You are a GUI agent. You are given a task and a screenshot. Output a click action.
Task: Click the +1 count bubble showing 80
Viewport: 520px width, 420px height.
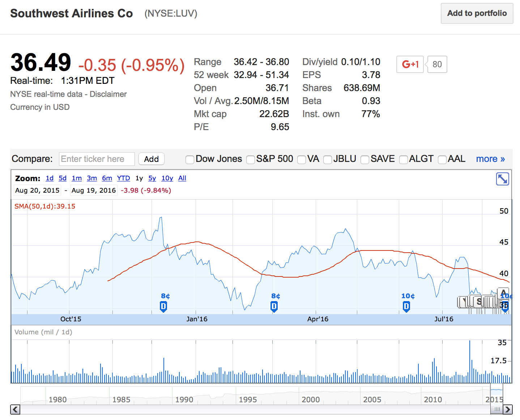coord(437,64)
